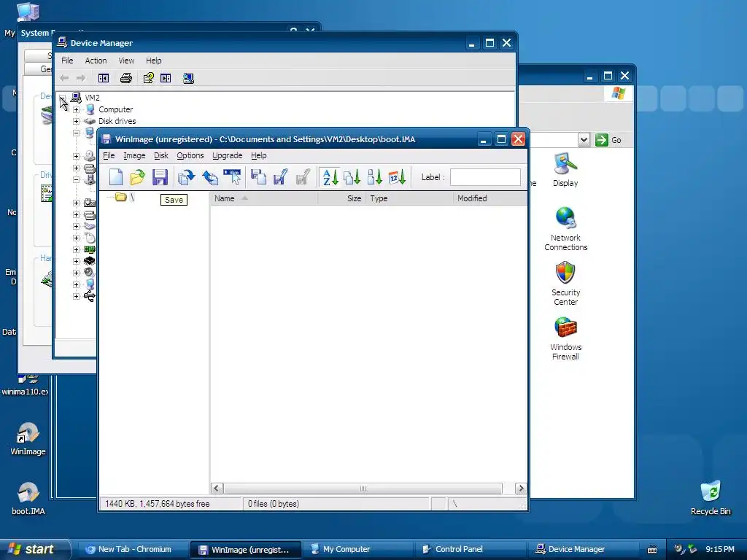The height and width of the screenshot is (560, 747).
Task: Click the taskbar clock showing 9:15 PM
Action: pyautogui.click(x=720, y=550)
